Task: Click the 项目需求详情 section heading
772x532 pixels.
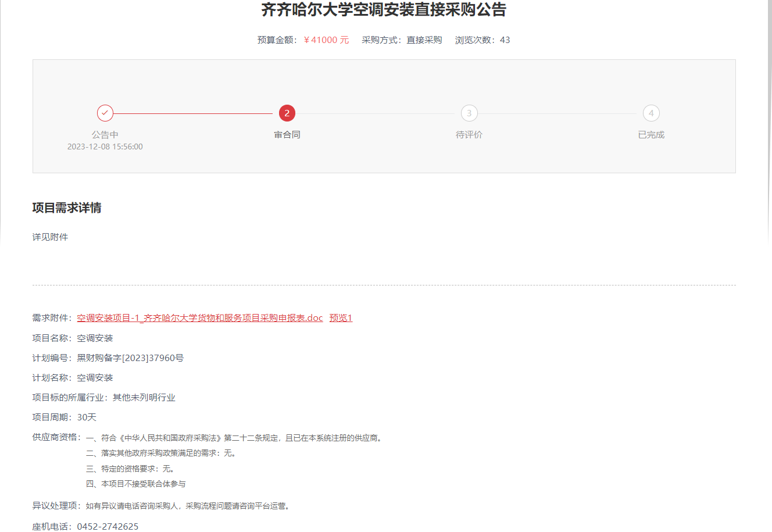Action: [x=67, y=208]
